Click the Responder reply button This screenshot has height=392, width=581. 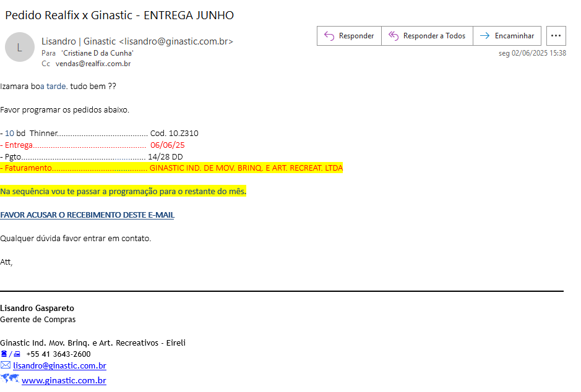point(349,36)
